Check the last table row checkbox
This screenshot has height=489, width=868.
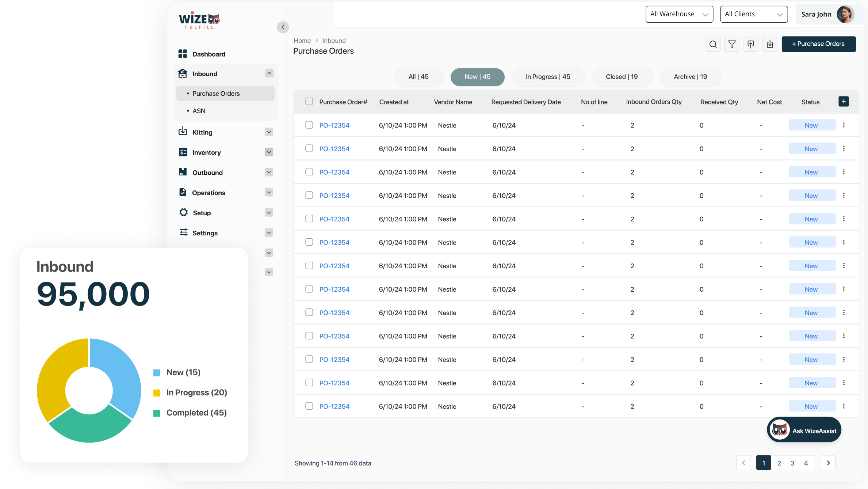(309, 406)
